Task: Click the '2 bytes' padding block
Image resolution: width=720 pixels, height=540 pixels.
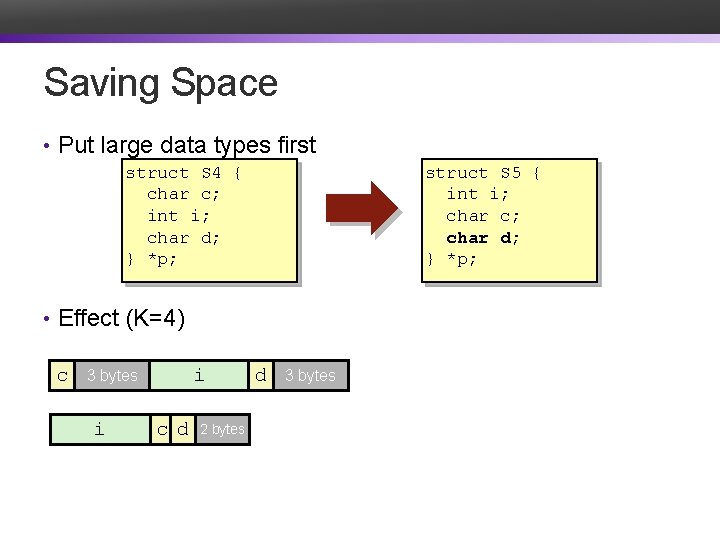Action: point(223,429)
